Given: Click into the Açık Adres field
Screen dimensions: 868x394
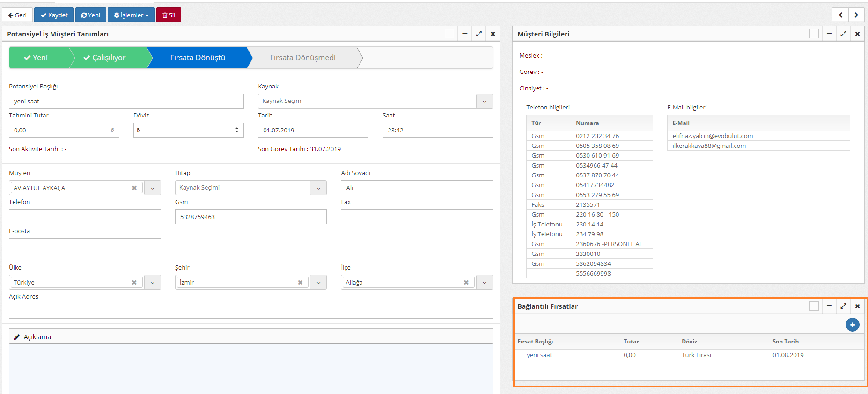Looking at the screenshot, I should tap(250, 311).
